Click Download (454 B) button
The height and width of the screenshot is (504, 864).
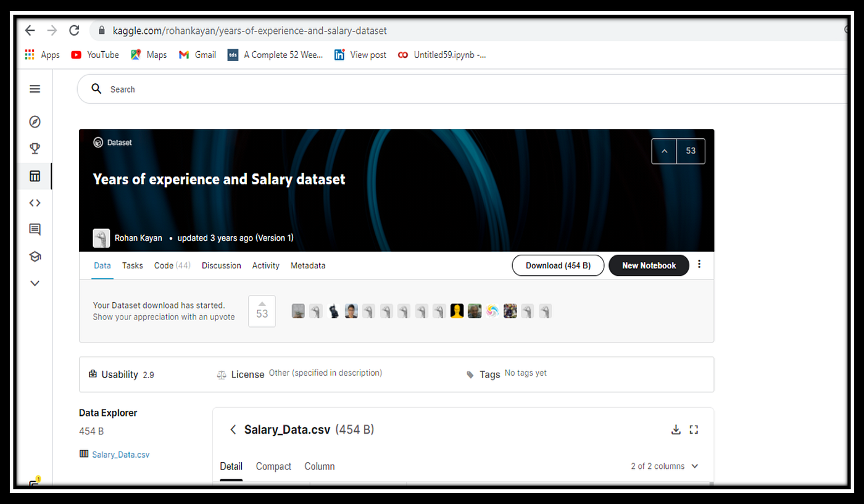[x=558, y=265]
